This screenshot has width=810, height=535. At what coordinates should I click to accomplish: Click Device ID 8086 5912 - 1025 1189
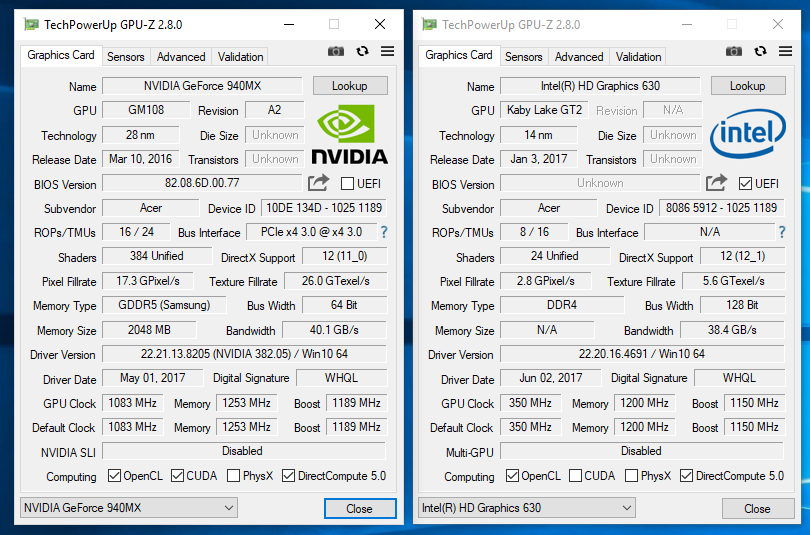coord(722,208)
